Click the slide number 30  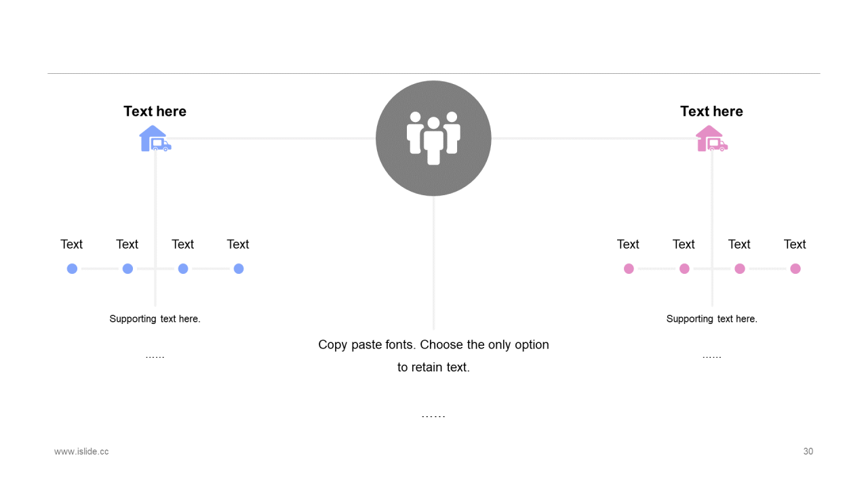pyautogui.click(x=808, y=451)
